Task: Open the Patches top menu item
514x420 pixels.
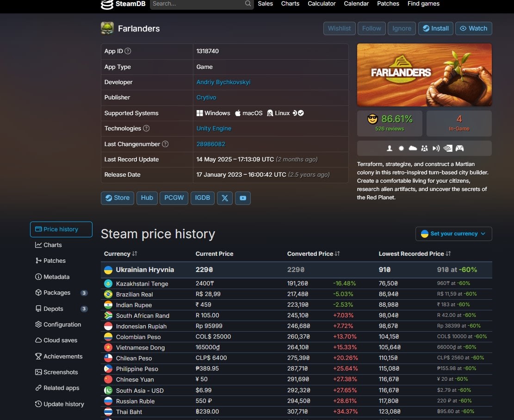Action: pyautogui.click(x=388, y=4)
